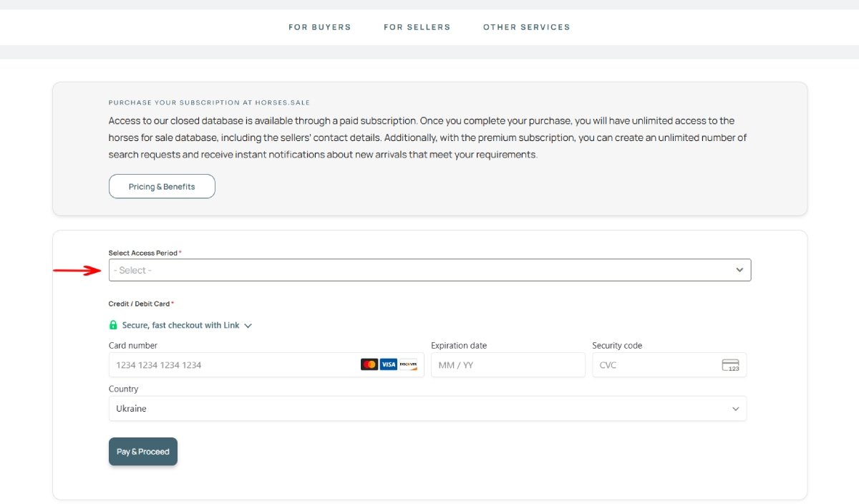This screenshot has width=859, height=504.
Task: Click the red arrow pointing at Select field
Action: point(79,270)
